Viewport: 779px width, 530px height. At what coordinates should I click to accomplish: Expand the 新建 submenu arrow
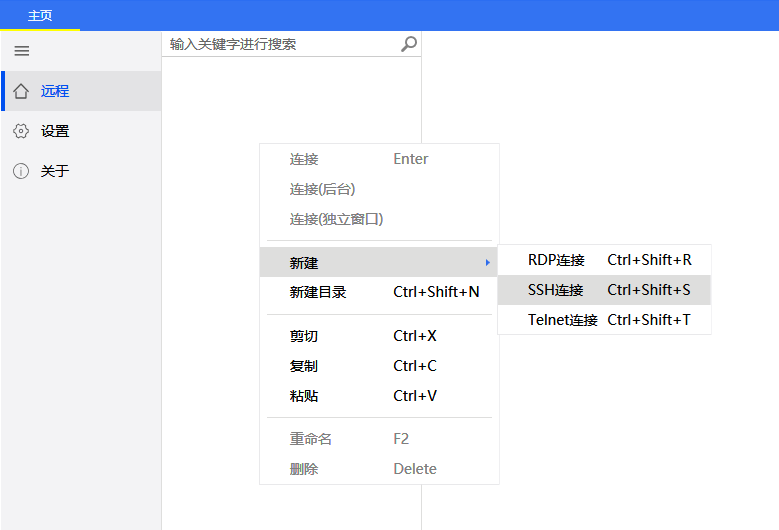click(x=487, y=263)
